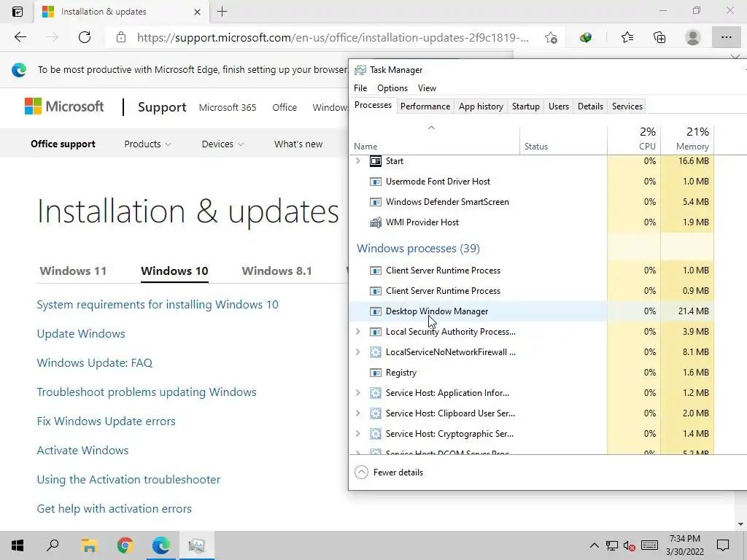
Task: Sort processes by CPU column header
Action: tap(634, 139)
